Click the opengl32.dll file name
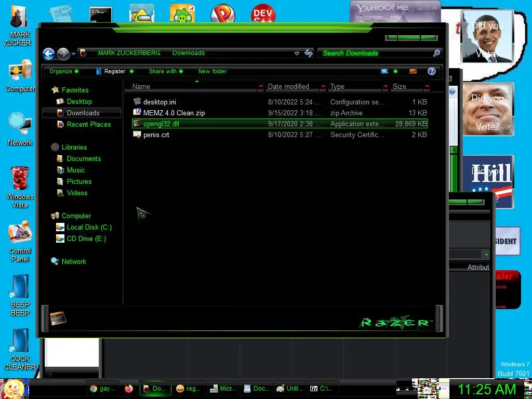This screenshot has height=399, width=532. (161, 124)
